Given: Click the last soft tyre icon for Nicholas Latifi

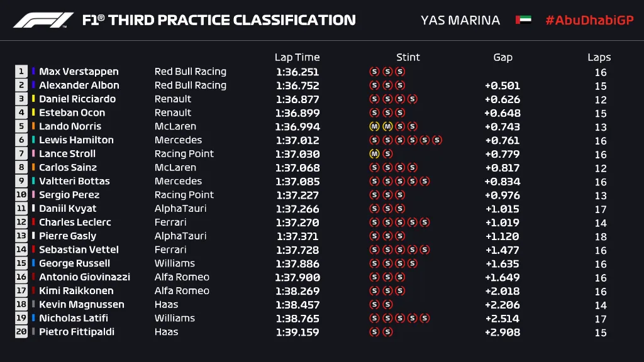Looking at the screenshot, I should pyautogui.click(x=425, y=318).
